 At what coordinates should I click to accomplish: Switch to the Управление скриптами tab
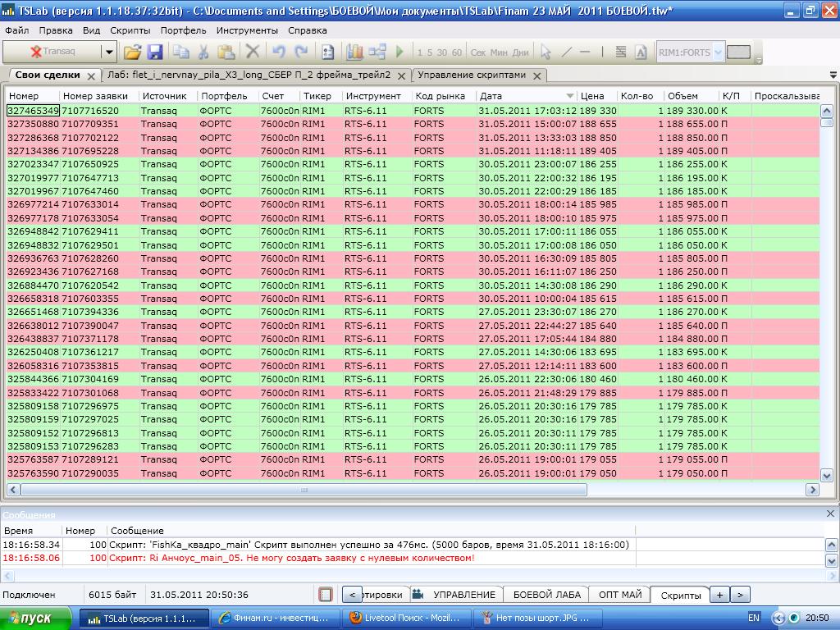point(472,75)
